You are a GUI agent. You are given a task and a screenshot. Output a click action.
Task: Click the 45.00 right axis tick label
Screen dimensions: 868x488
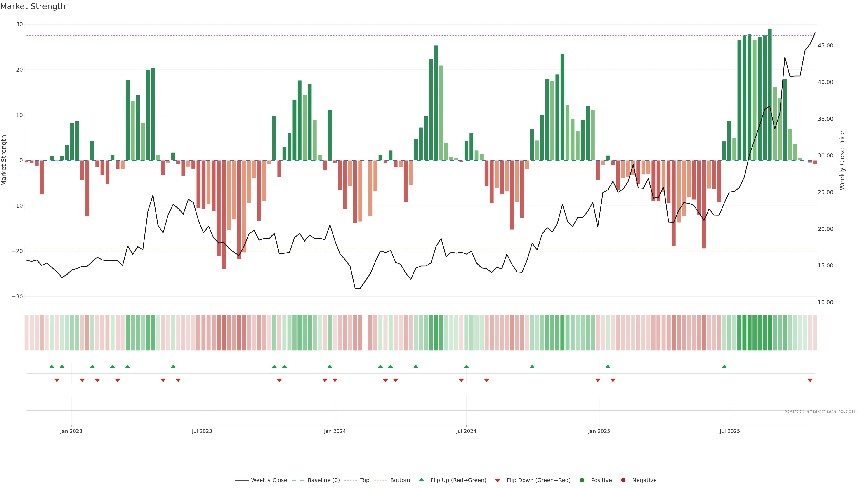tap(825, 45)
